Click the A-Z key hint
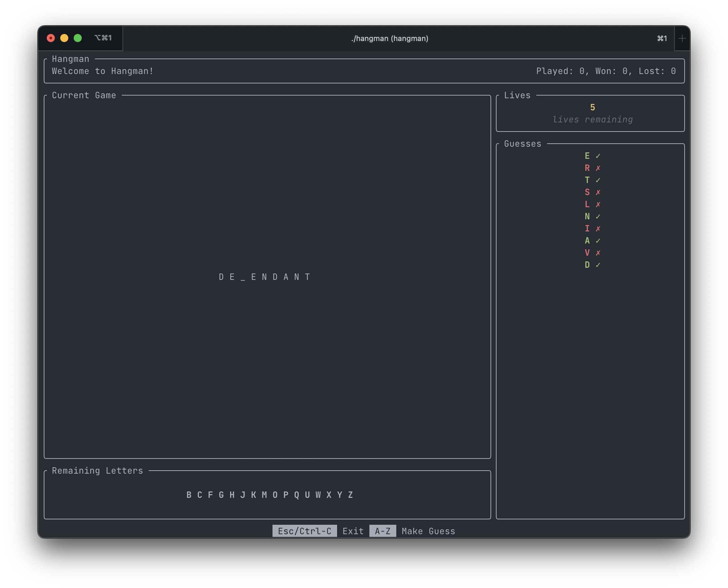The image size is (728, 588). (383, 531)
